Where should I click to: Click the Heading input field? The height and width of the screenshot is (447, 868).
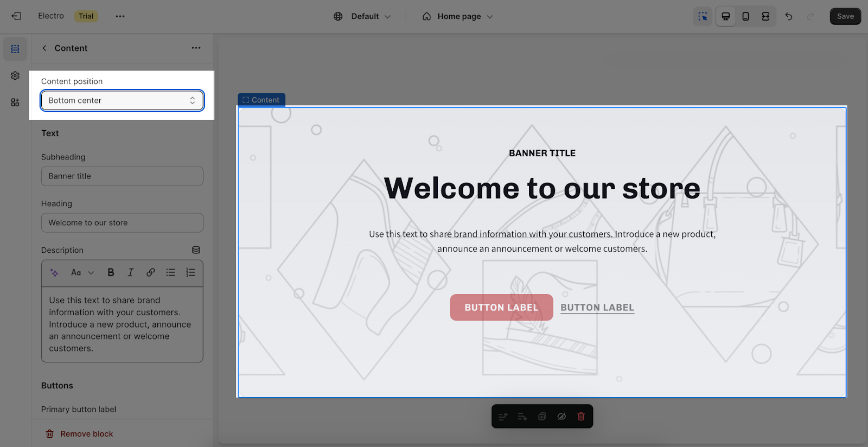[x=122, y=223]
